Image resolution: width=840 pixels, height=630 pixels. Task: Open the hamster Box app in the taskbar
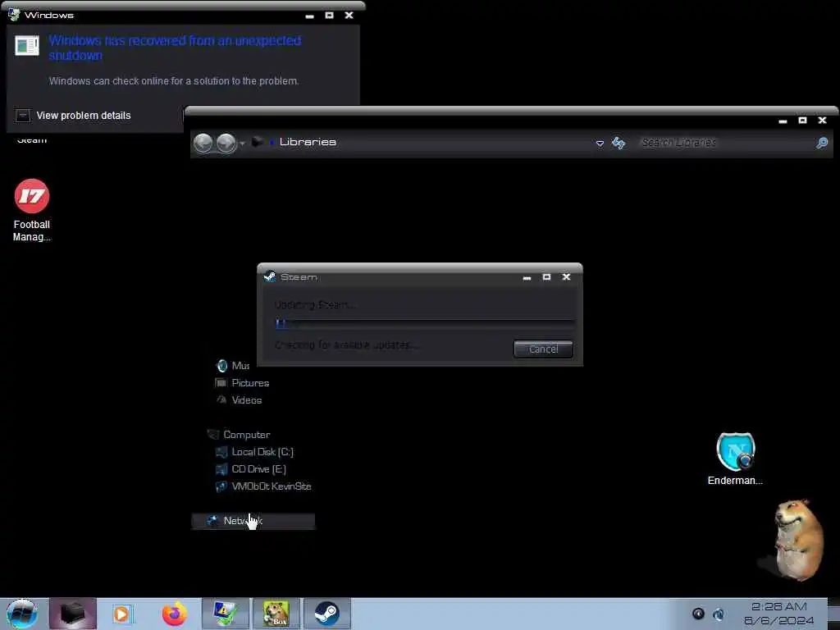click(x=276, y=614)
